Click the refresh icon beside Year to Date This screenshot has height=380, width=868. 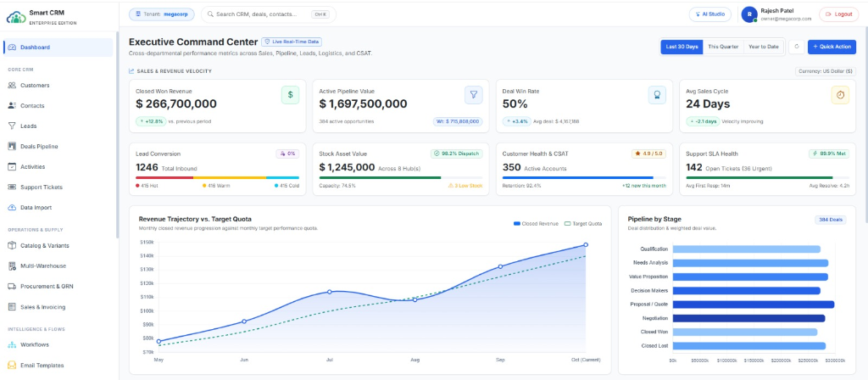pyautogui.click(x=797, y=47)
